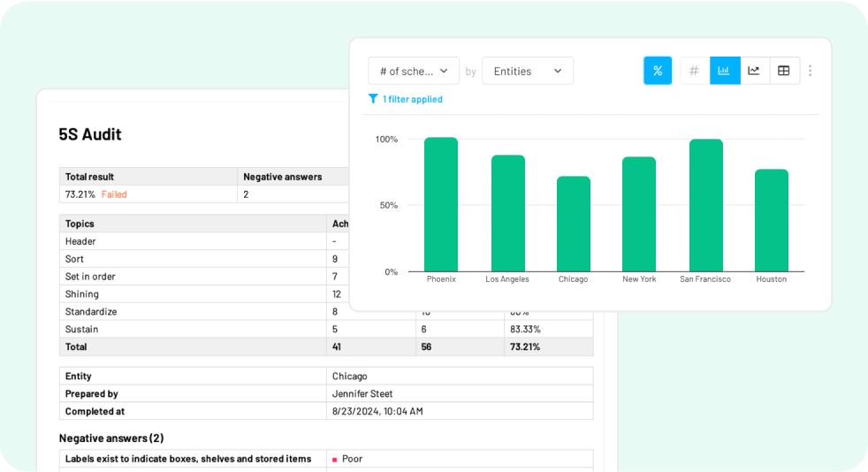This screenshot has width=868, height=472.
Task: Click the Chicago bar in the chart
Action: 573,224
